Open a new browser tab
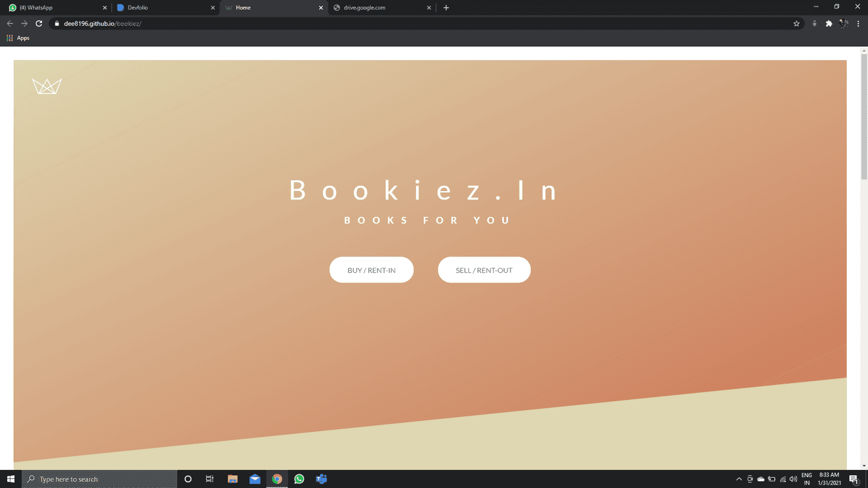 pyautogui.click(x=446, y=8)
